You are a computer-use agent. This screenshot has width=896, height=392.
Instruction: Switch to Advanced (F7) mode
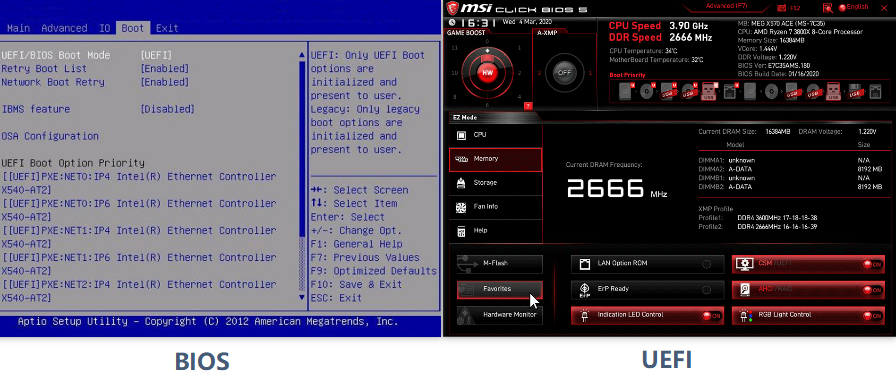pos(726,6)
